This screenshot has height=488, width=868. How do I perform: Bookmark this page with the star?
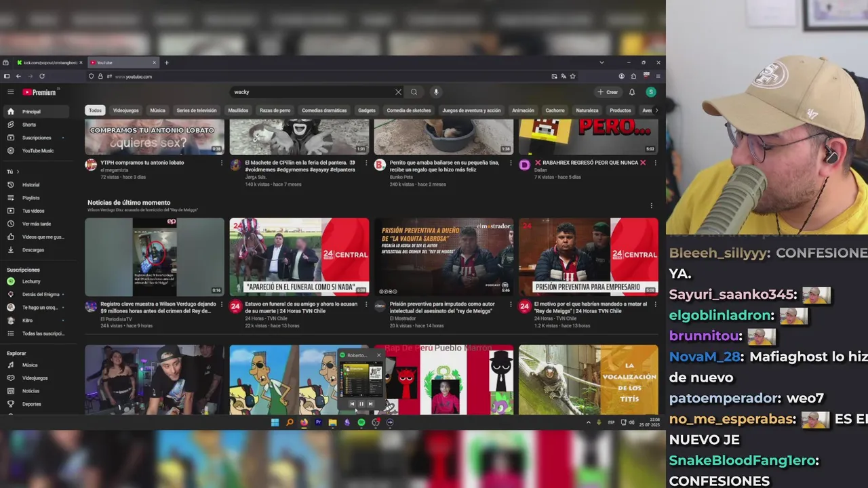572,77
